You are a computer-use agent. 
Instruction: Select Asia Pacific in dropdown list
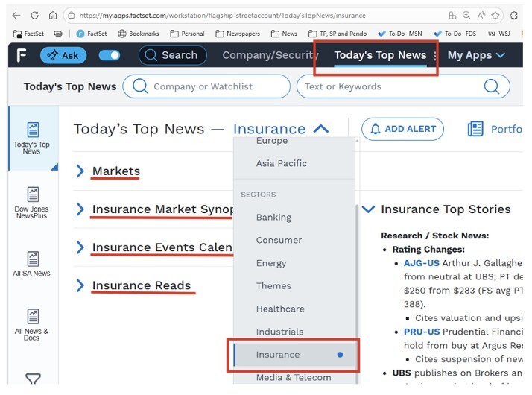click(x=281, y=163)
